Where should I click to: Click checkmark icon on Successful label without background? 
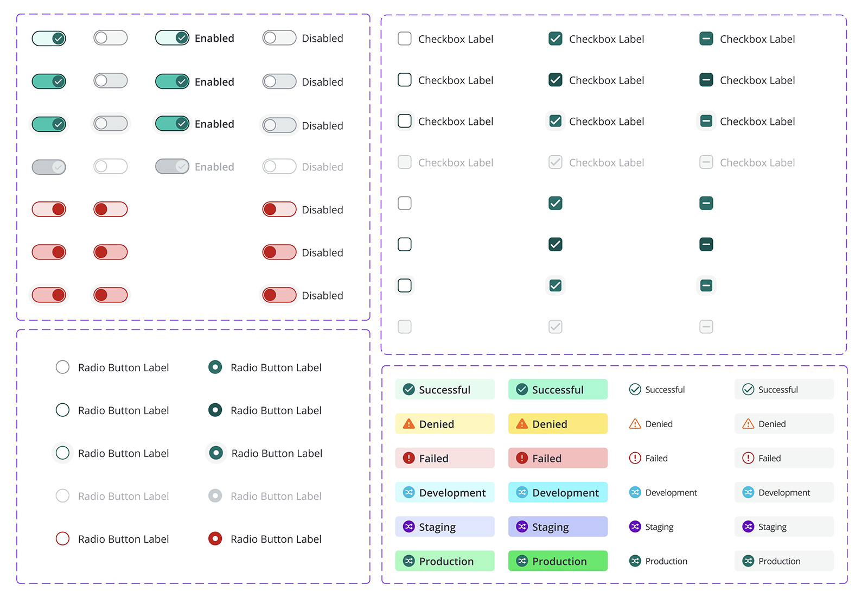click(635, 390)
